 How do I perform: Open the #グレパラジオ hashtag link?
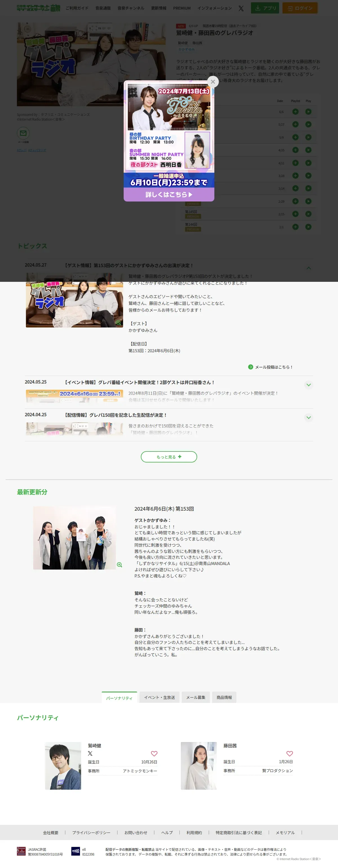click(37, 150)
